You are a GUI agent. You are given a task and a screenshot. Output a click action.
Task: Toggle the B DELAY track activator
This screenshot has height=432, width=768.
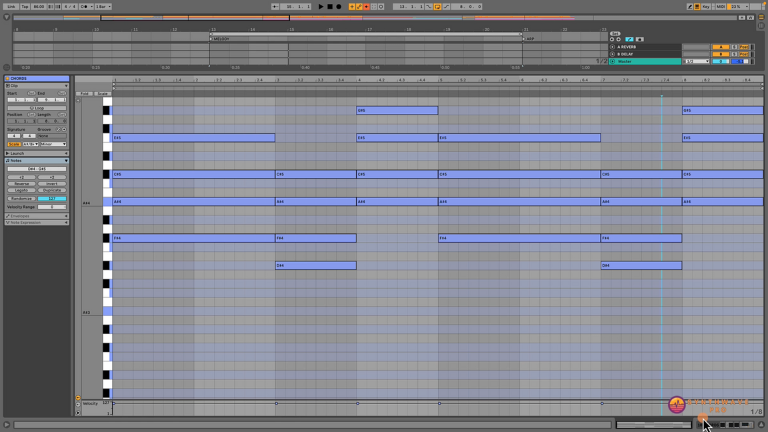(720, 54)
